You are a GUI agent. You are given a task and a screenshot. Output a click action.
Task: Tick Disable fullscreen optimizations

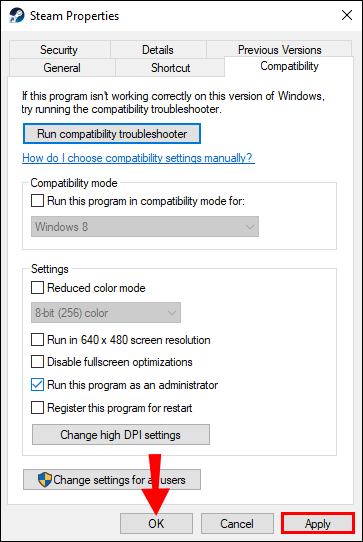coord(37,362)
